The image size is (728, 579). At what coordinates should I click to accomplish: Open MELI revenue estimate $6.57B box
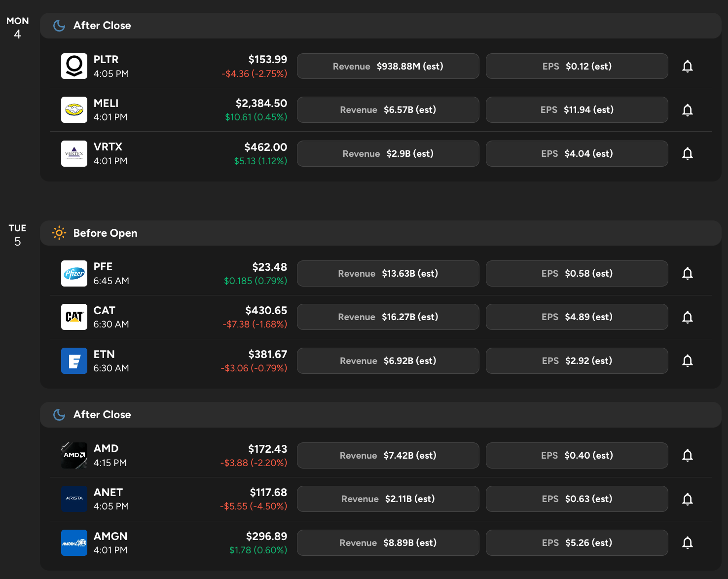tap(388, 109)
